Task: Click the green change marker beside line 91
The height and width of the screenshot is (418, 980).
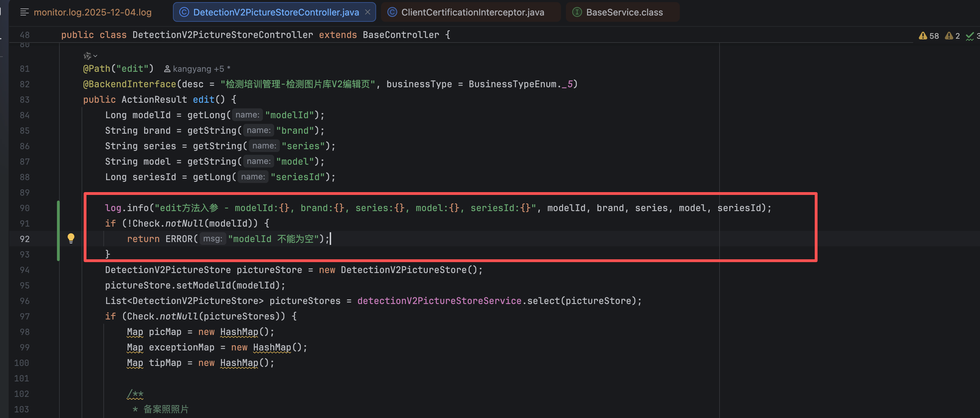Action: coord(58,223)
